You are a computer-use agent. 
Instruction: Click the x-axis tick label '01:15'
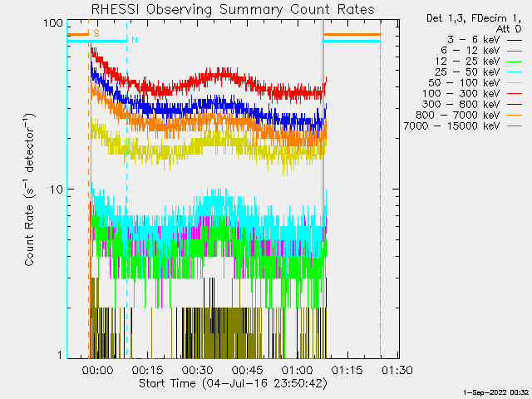[347, 370]
